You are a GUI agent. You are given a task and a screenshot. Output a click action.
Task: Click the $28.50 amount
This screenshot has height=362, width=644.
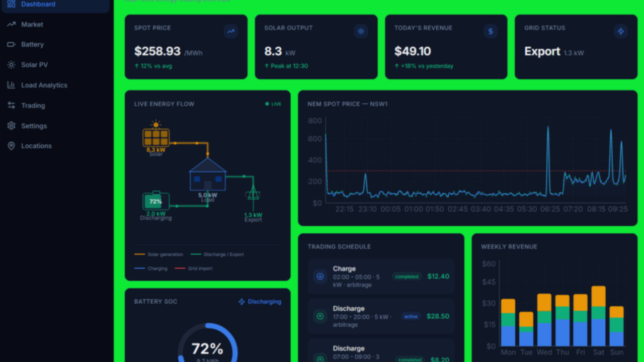click(438, 316)
